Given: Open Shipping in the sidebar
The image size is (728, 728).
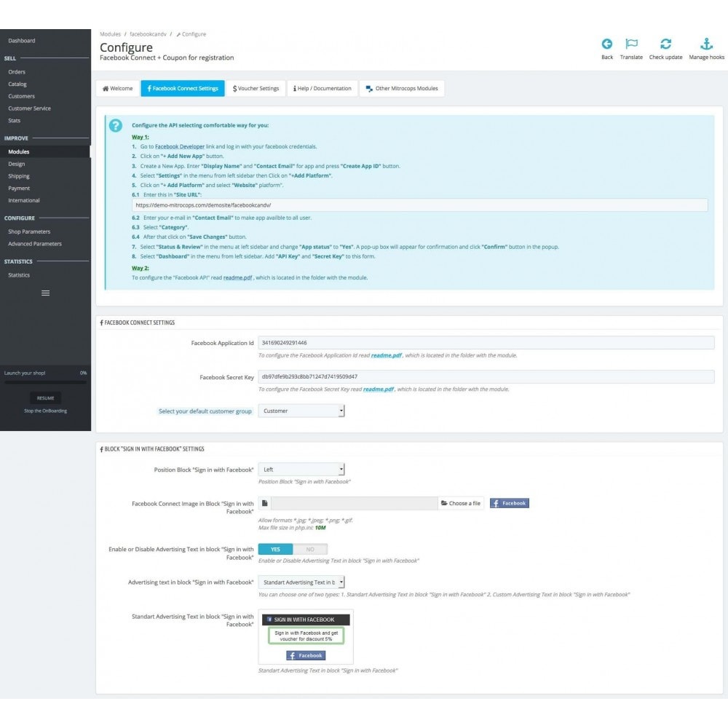Looking at the screenshot, I should (x=19, y=176).
